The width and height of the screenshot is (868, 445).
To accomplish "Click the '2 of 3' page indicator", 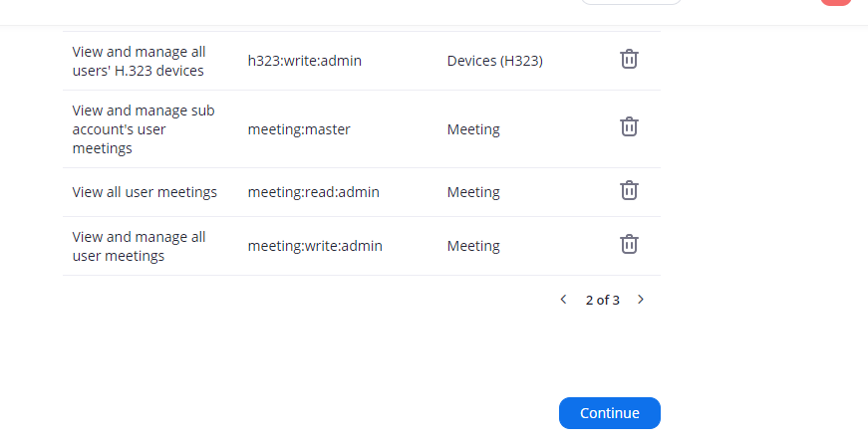I will coord(602,300).
